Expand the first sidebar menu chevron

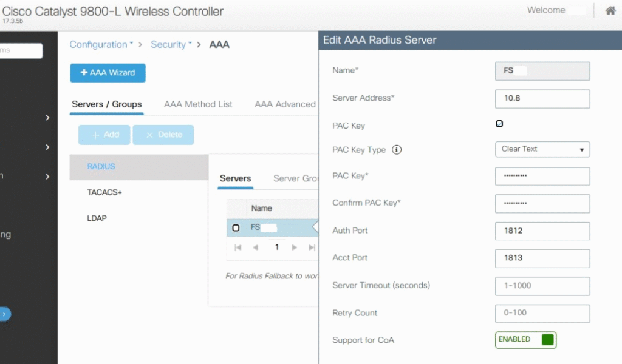[x=47, y=118]
